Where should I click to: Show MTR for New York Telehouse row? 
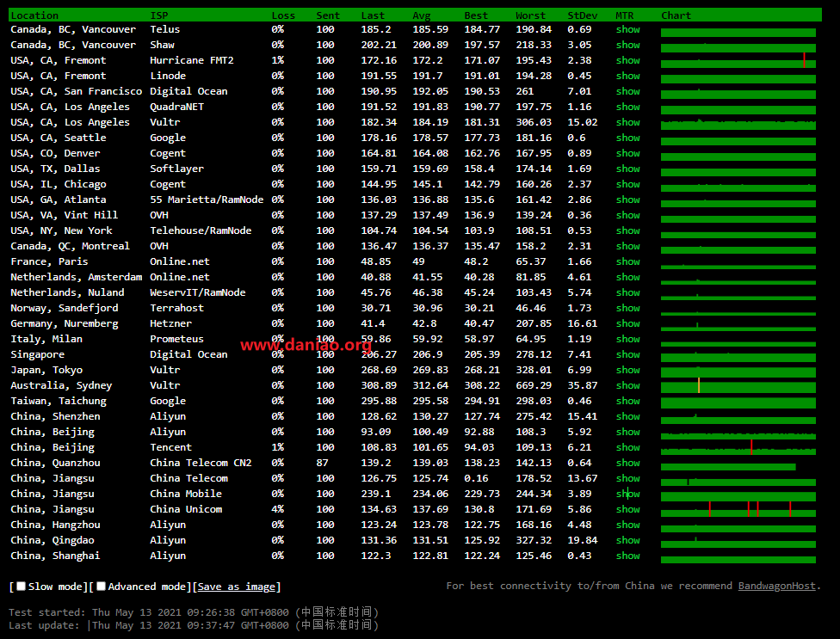coord(628,231)
